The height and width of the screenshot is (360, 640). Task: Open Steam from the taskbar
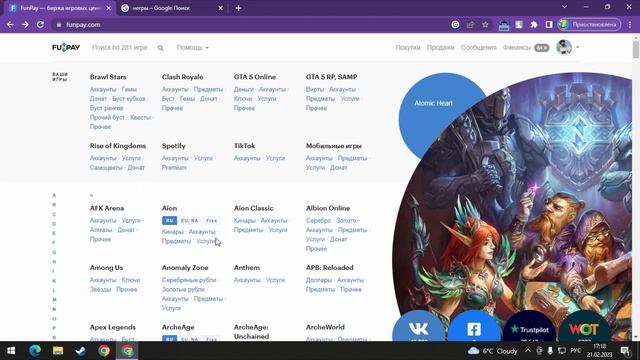81,351
